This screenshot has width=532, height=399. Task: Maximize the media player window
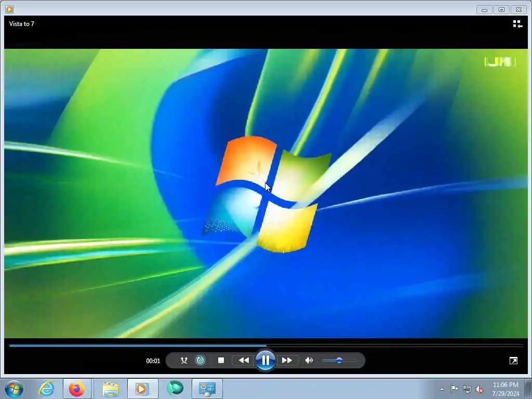pos(501,10)
